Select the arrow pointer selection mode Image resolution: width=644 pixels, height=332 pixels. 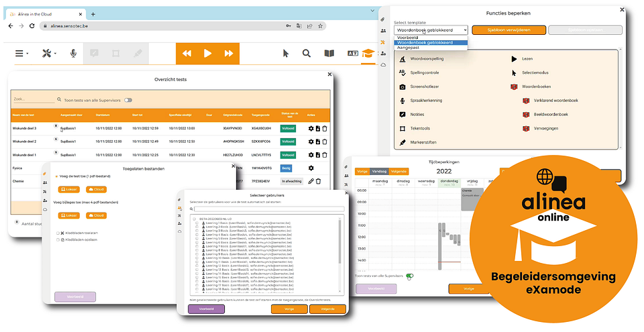pos(286,53)
